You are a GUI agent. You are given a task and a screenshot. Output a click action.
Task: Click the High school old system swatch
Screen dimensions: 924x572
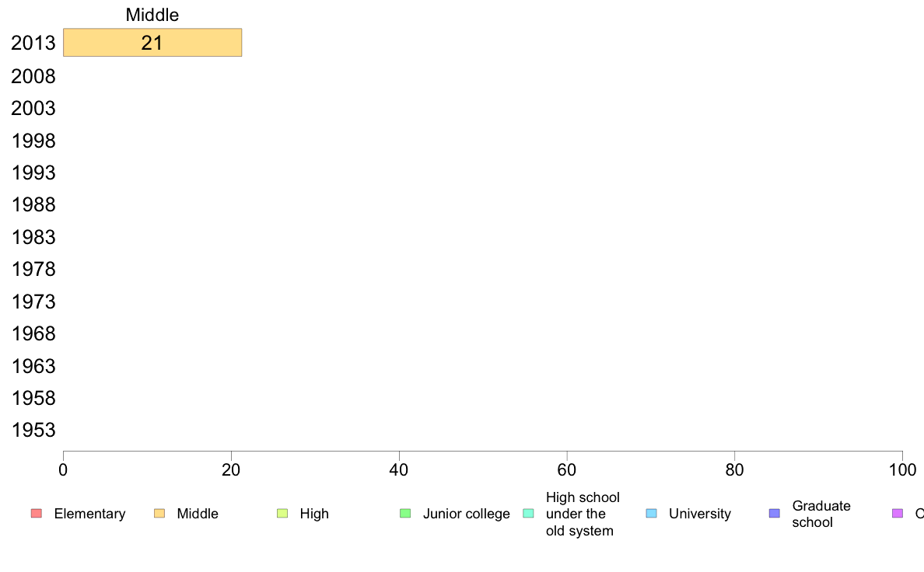click(529, 513)
